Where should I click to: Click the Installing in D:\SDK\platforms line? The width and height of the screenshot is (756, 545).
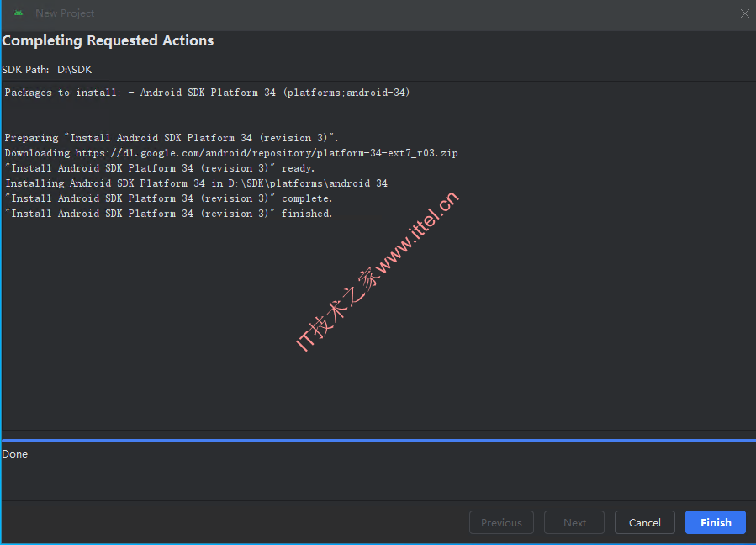click(196, 183)
